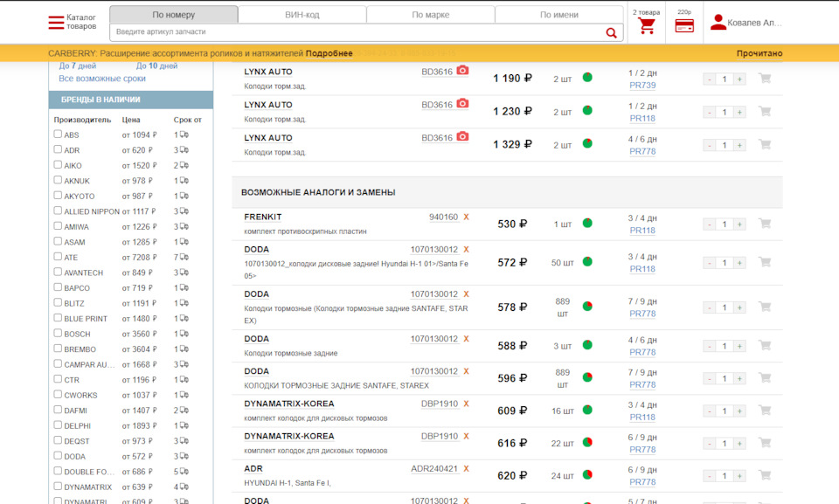Check the ADR brand checkbox

pos(58,149)
